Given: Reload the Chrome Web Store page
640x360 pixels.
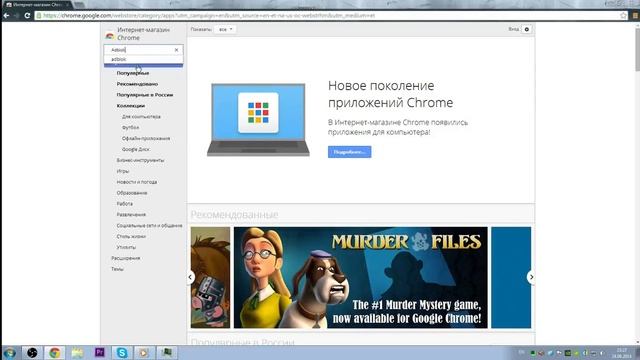Looking at the screenshot, I should click(27, 16).
